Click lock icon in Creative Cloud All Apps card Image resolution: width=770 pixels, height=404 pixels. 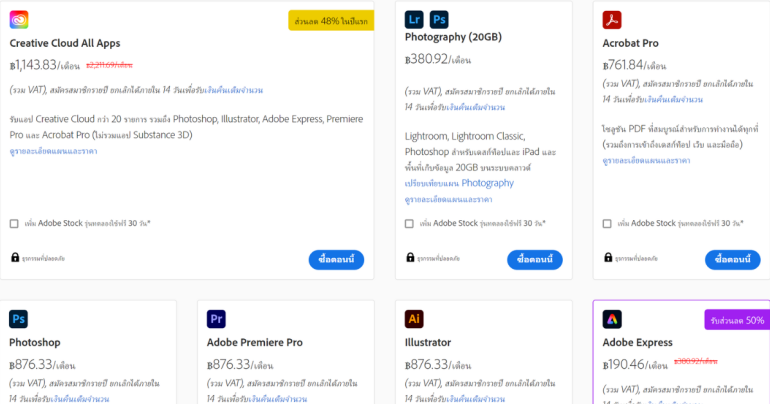pos(15,257)
